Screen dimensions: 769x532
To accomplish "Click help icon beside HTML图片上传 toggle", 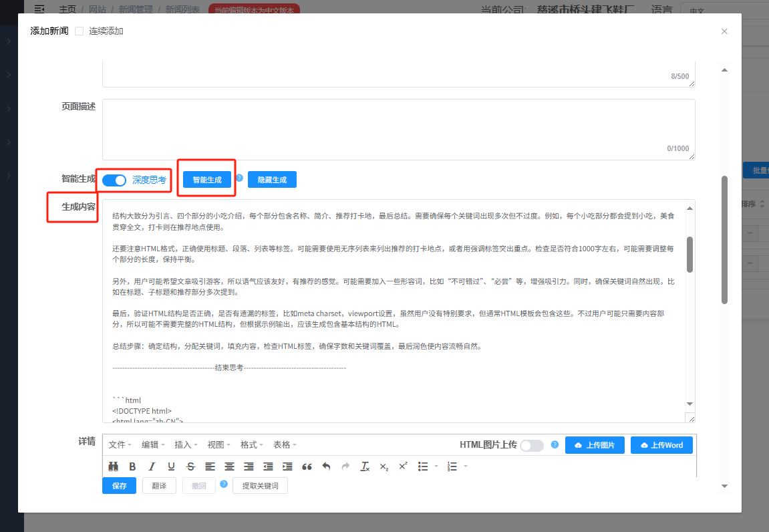I will tap(555, 444).
